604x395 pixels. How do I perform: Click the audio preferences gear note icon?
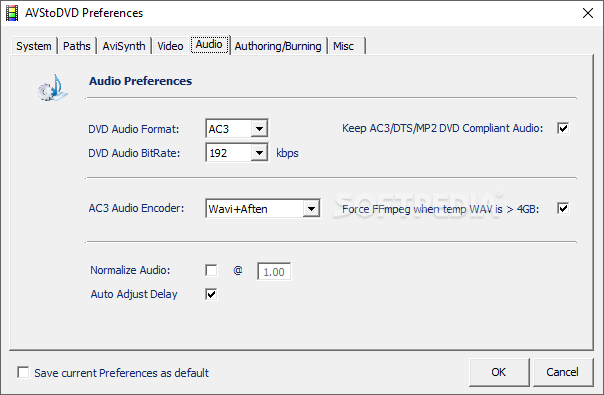[53, 88]
